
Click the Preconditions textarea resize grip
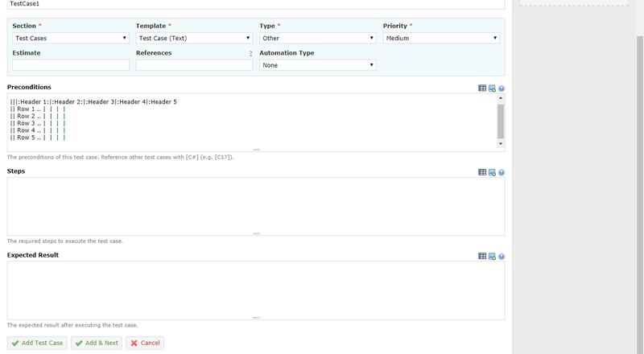pos(256,150)
